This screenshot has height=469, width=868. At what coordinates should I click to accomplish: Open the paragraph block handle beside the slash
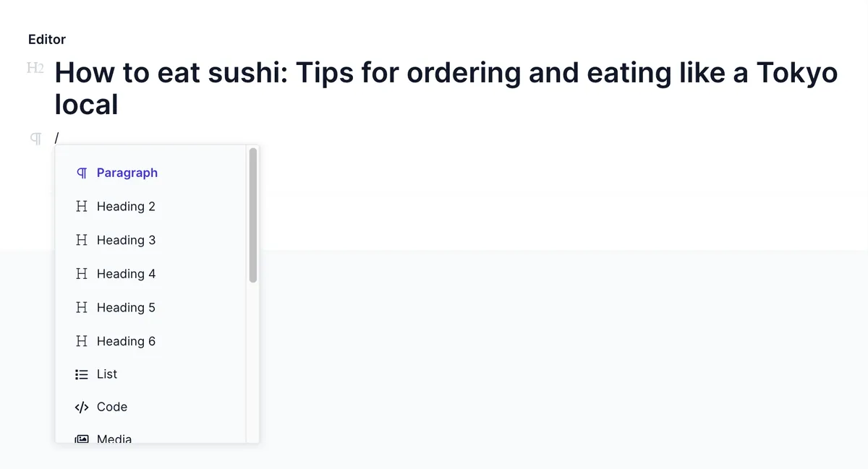pyautogui.click(x=35, y=137)
